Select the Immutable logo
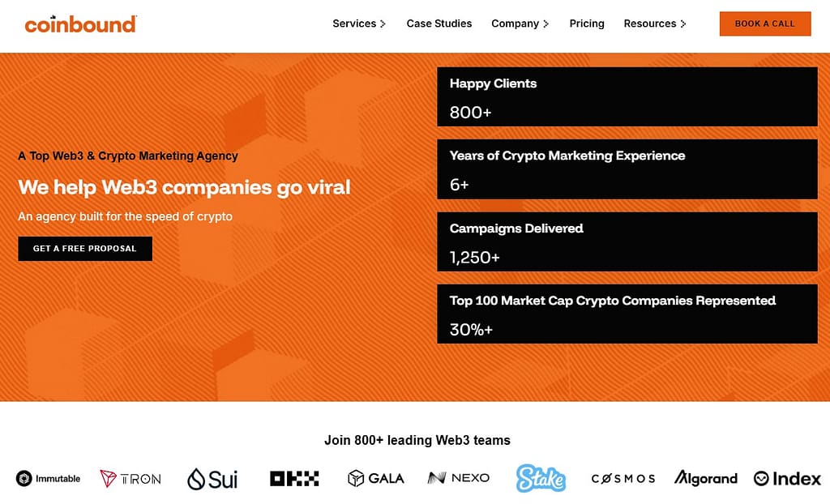Viewport: 830px width, 504px height. click(48, 478)
